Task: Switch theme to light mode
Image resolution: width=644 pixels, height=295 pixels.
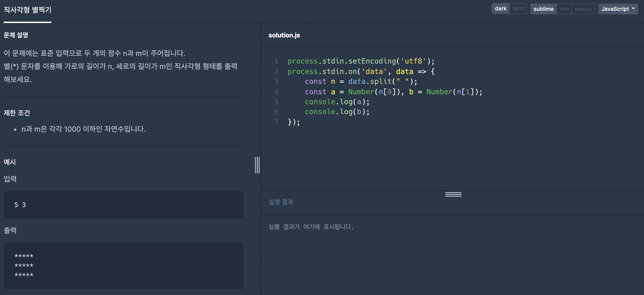Action: 518,9
